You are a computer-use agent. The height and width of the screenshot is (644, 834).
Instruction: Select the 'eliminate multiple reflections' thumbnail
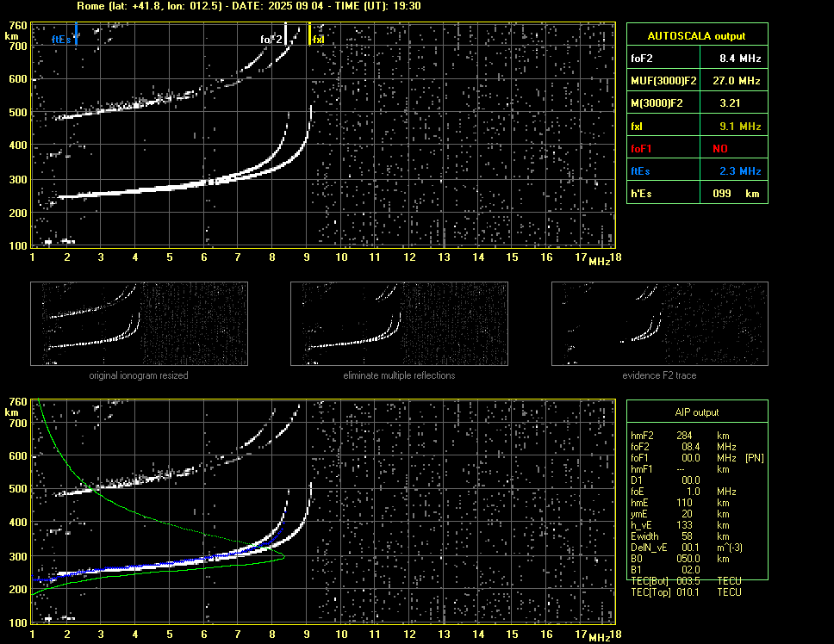(399, 324)
